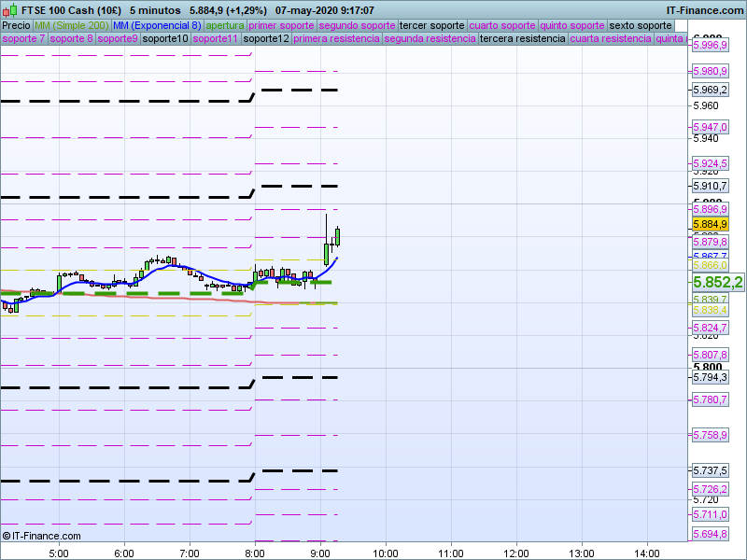Click the segundo soporte label
Image resolution: width=747 pixels, height=560 pixels.
pos(357,25)
